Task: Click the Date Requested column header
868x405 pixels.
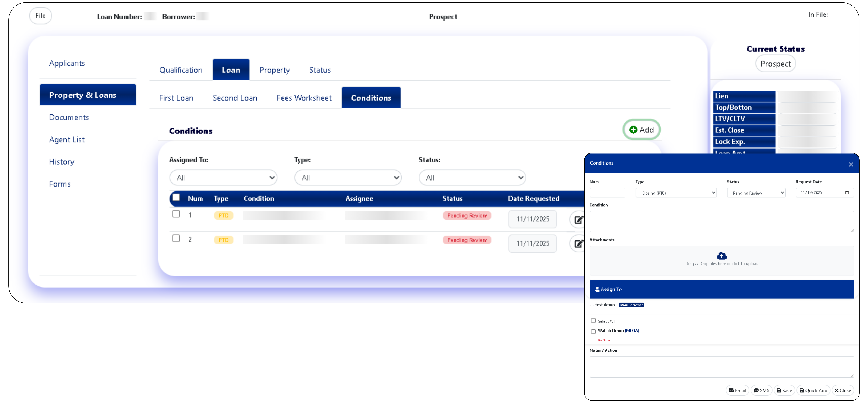Action: 533,199
